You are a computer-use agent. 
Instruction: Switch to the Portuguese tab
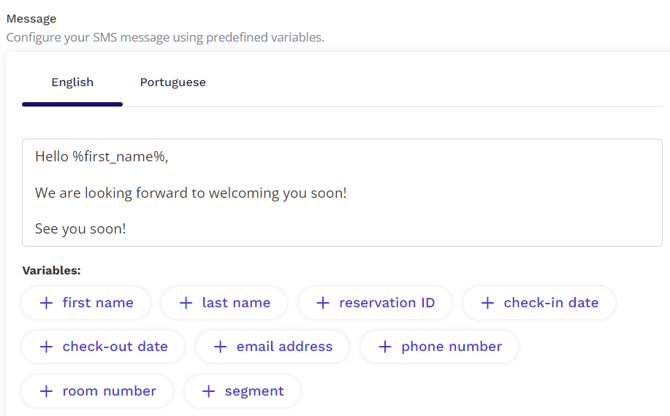[x=173, y=82]
